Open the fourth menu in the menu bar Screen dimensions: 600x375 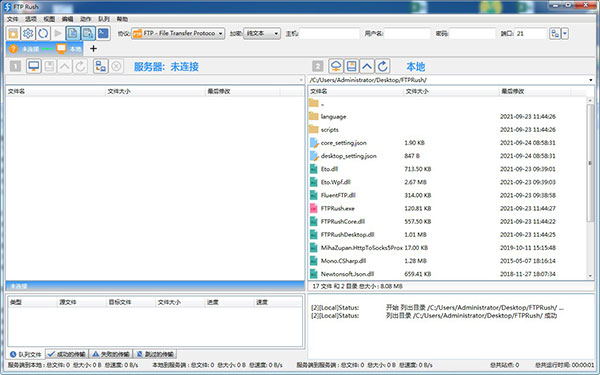67,19
